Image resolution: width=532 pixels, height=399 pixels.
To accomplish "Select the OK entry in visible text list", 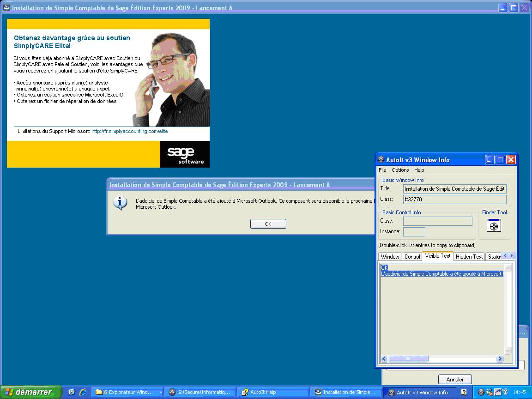I will point(384,267).
